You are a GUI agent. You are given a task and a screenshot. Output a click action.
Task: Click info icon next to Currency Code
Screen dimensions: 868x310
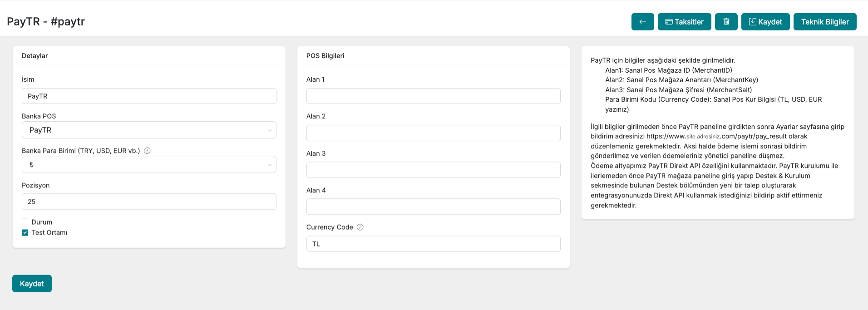pyautogui.click(x=360, y=227)
